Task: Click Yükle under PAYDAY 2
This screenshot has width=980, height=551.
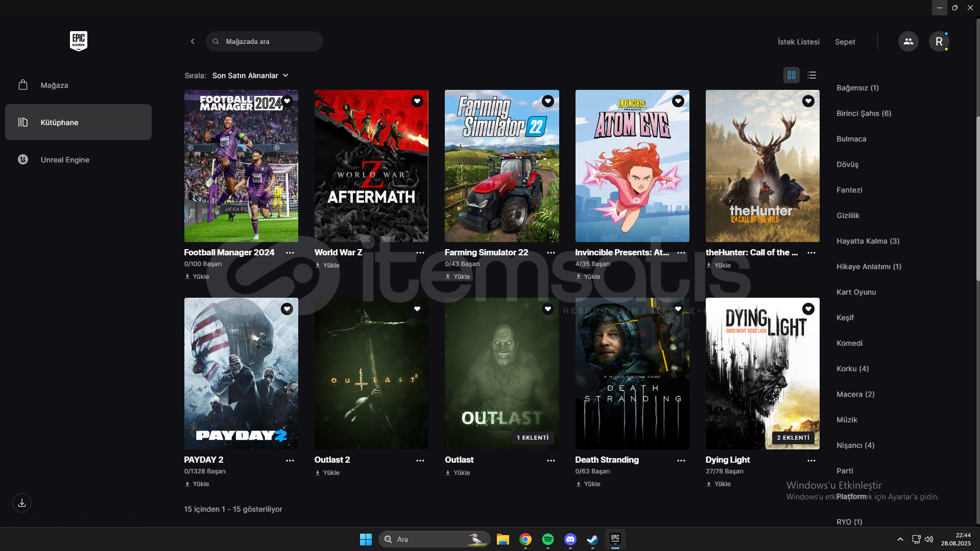Action: coord(197,484)
